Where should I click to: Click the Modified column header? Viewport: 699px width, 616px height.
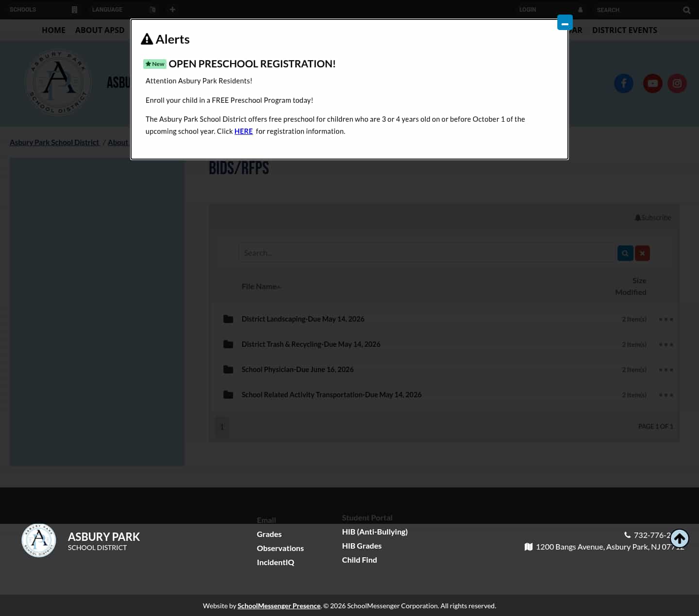pos(631,292)
